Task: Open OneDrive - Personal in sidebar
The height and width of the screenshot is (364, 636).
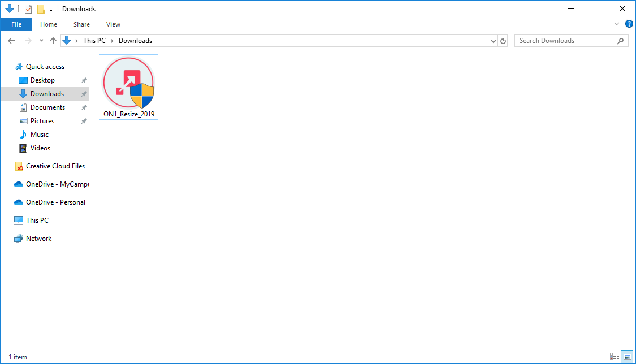Action: coord(55,202)
